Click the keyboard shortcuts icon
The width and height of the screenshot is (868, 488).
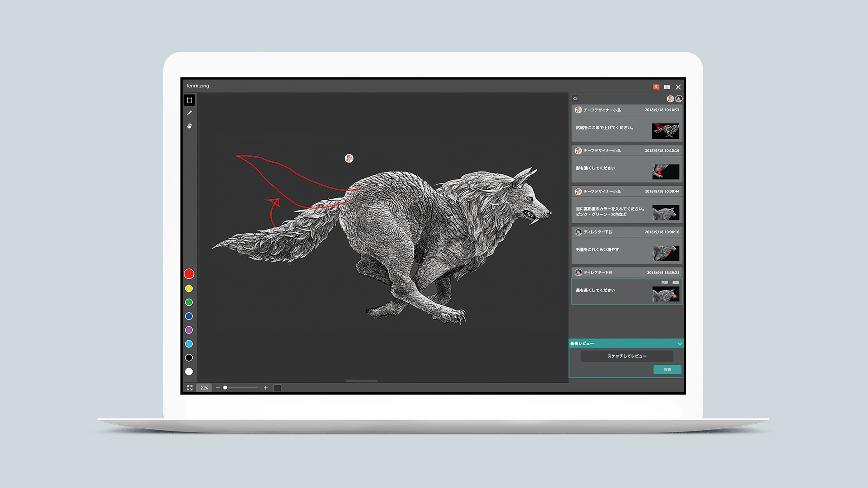click(x=667, y=87)
